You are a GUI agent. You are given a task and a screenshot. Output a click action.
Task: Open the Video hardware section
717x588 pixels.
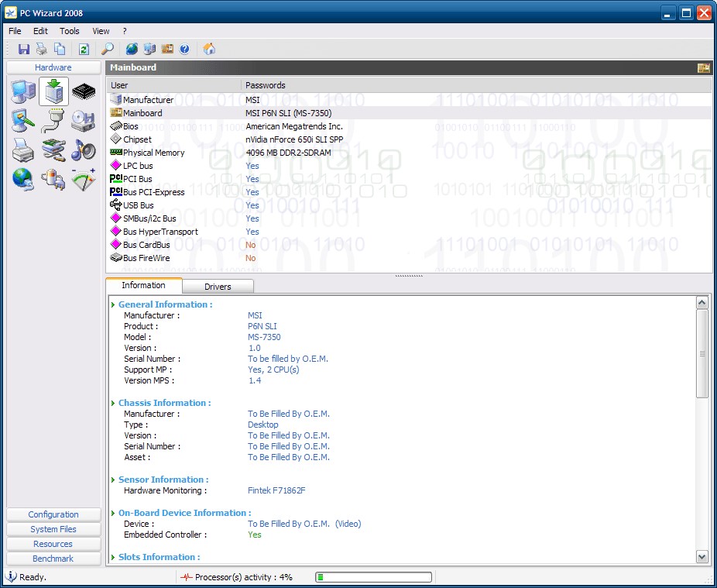[22, 121]
